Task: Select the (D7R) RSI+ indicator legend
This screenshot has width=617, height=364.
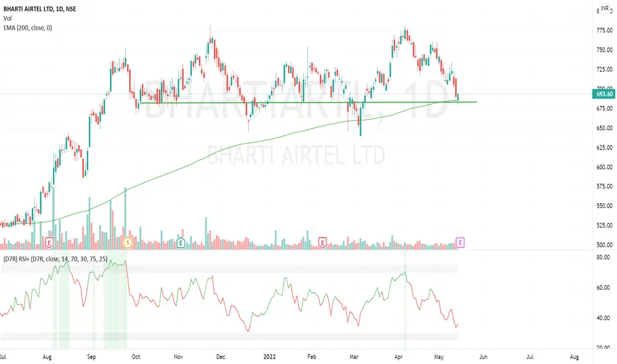Action: pos(55,259)
